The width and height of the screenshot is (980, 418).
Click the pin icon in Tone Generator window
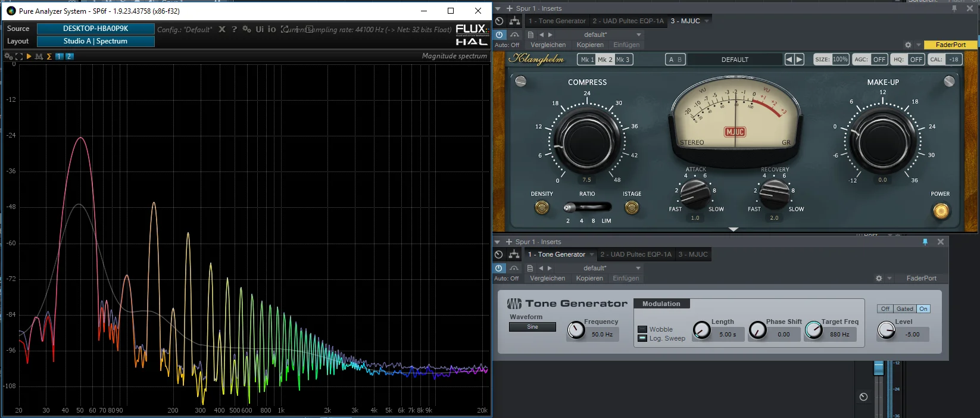coord(925,242)
